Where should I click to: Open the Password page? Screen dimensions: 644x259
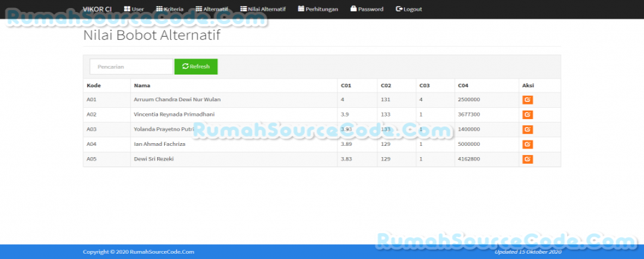pos(367,9)
